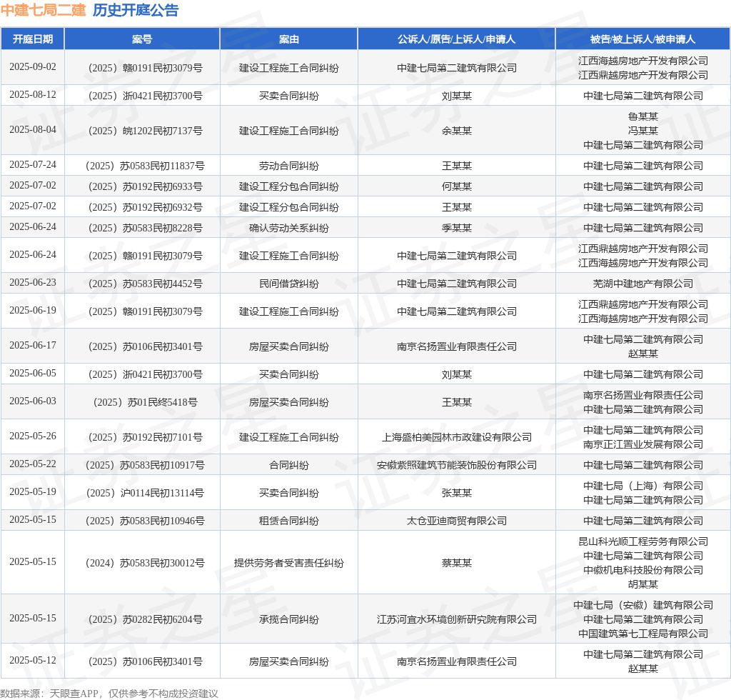The height and width of the screenshot is (700, 731).
Task: Click the 中建七局二建 title text
Action: (44, 10)
